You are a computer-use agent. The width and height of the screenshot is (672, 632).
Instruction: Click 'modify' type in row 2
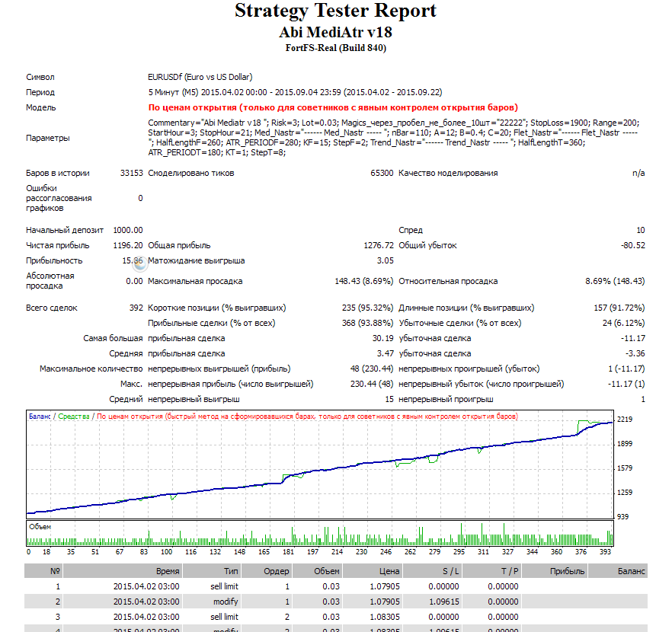226,602
